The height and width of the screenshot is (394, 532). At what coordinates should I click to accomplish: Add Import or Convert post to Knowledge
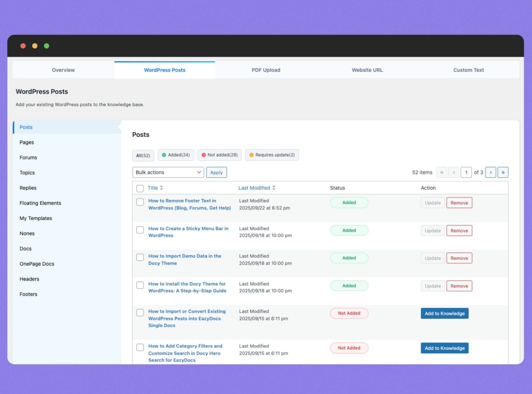pos(444,313)
